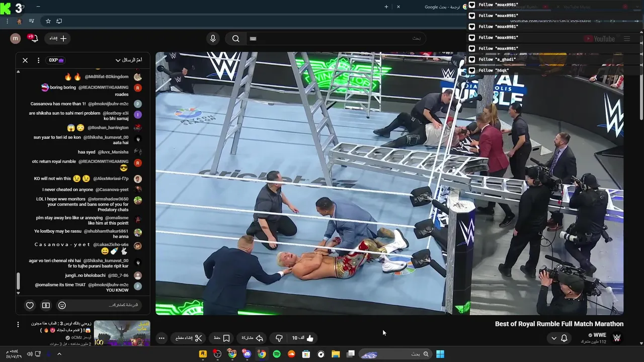Click chat scrollbar thumb
Screen dimensions: 644x362
(18, 282)
